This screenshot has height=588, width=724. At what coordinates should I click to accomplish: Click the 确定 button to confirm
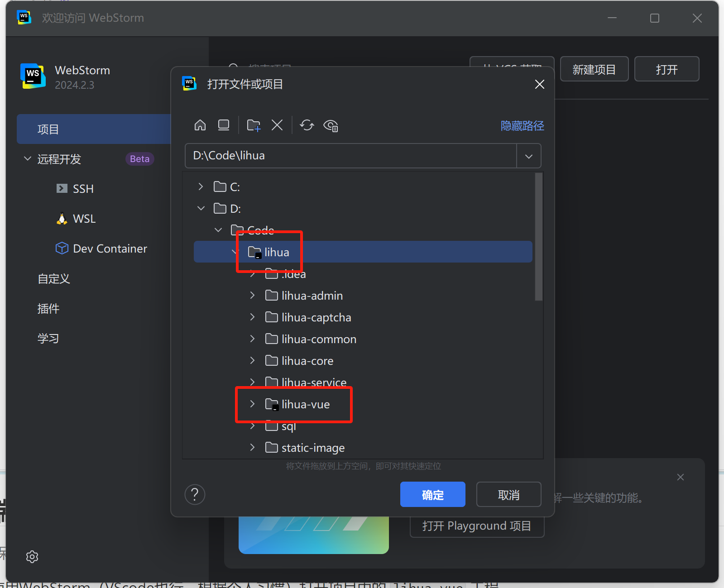[x=432, y=495]
